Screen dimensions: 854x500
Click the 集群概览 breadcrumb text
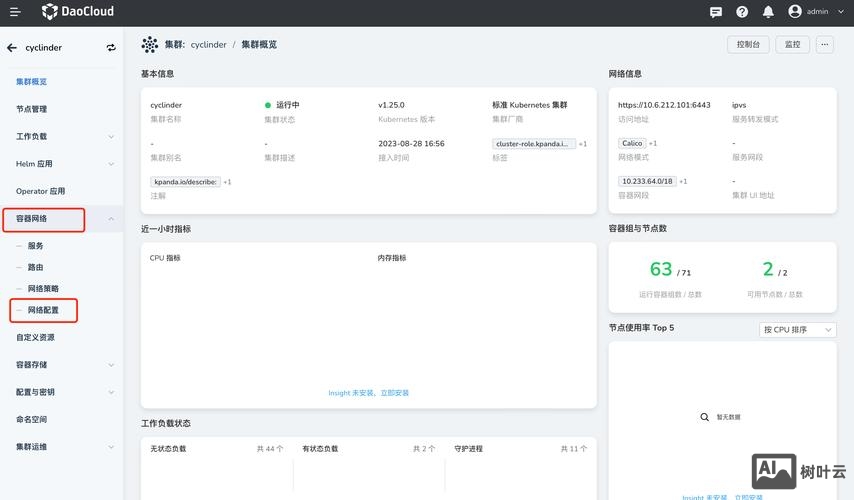(x=259, y=45)
